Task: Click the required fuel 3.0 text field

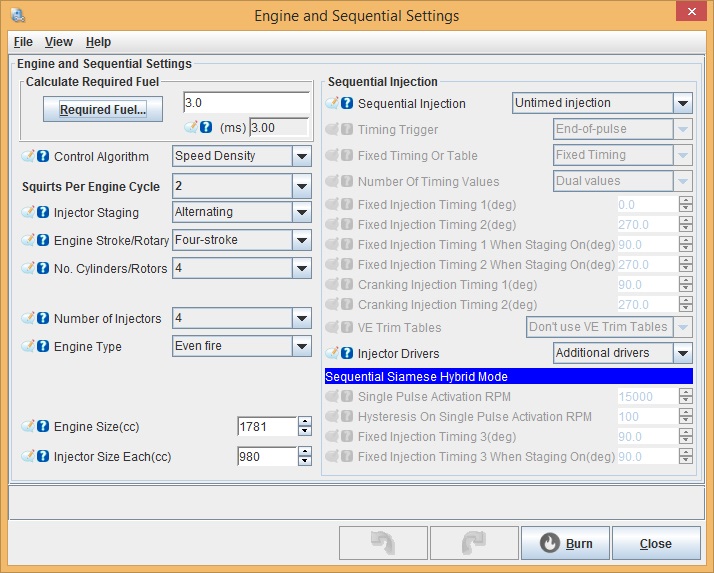Action: pyautogui.click(x=246, y=103)
